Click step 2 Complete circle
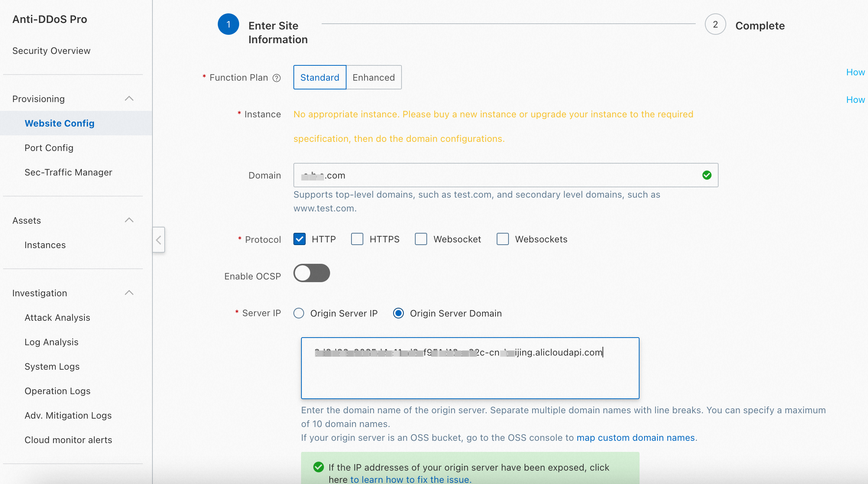 (715, 24)
